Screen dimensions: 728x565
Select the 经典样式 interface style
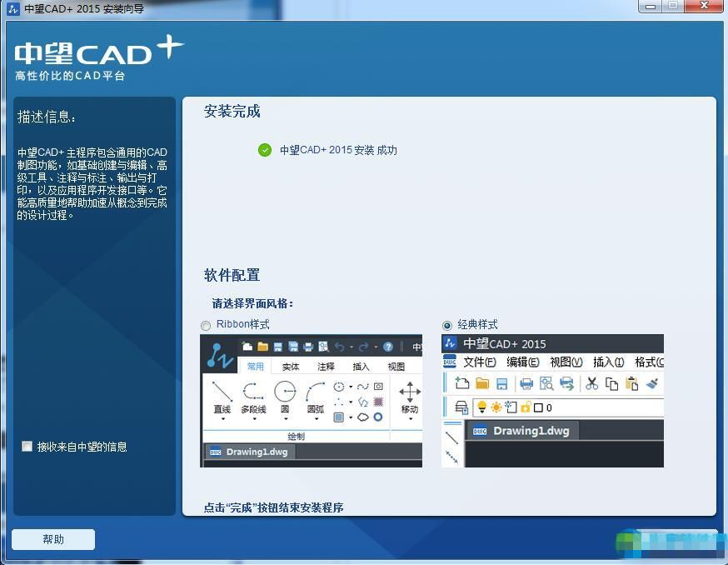pos(447,325)
